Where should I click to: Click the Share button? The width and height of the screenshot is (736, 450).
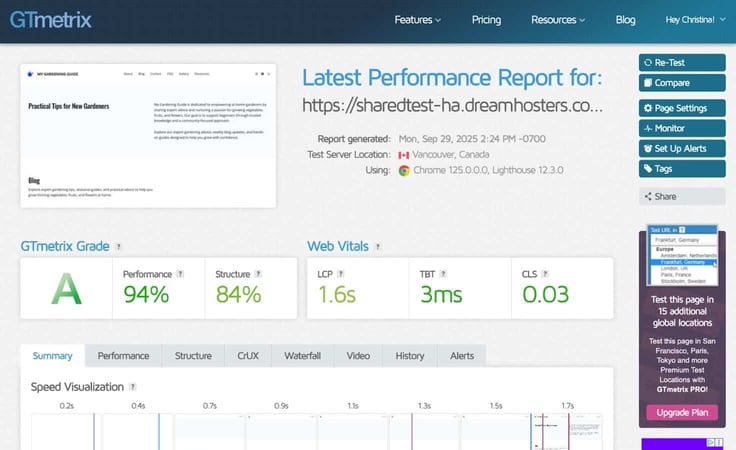[682, 196]
